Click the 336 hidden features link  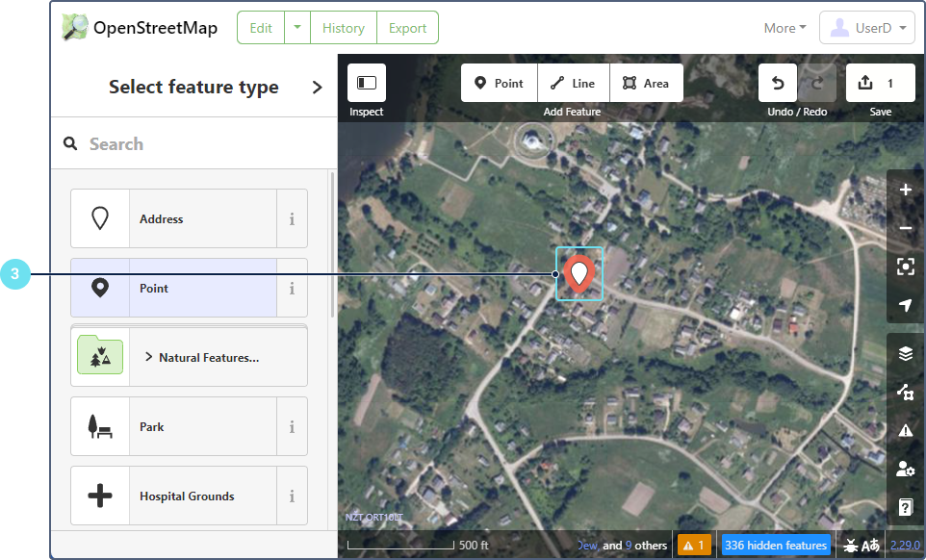775,546
